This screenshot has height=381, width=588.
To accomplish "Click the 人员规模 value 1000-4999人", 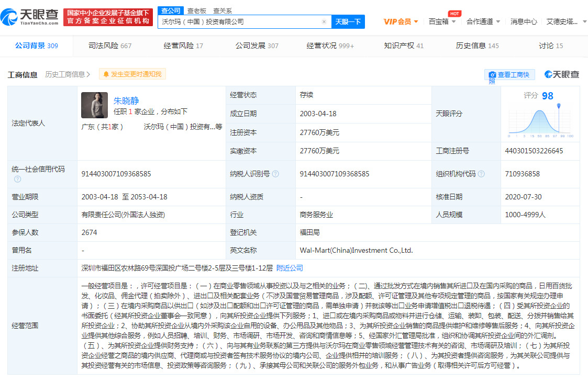I will click(525, 215).
